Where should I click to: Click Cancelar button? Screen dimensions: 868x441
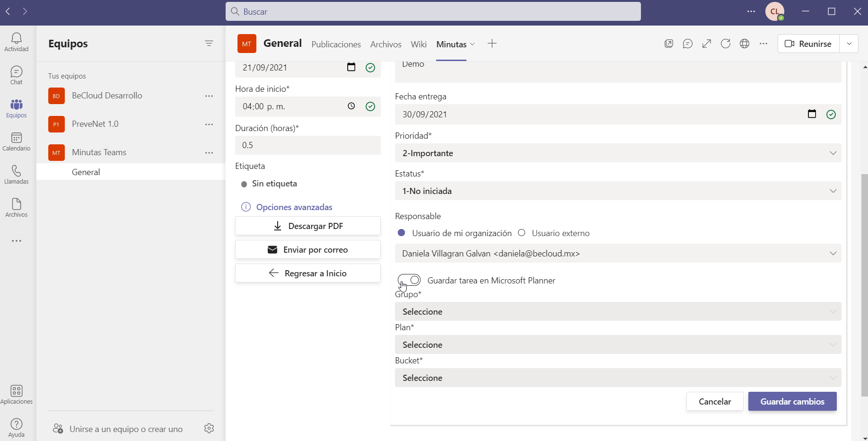pos(715,401)
